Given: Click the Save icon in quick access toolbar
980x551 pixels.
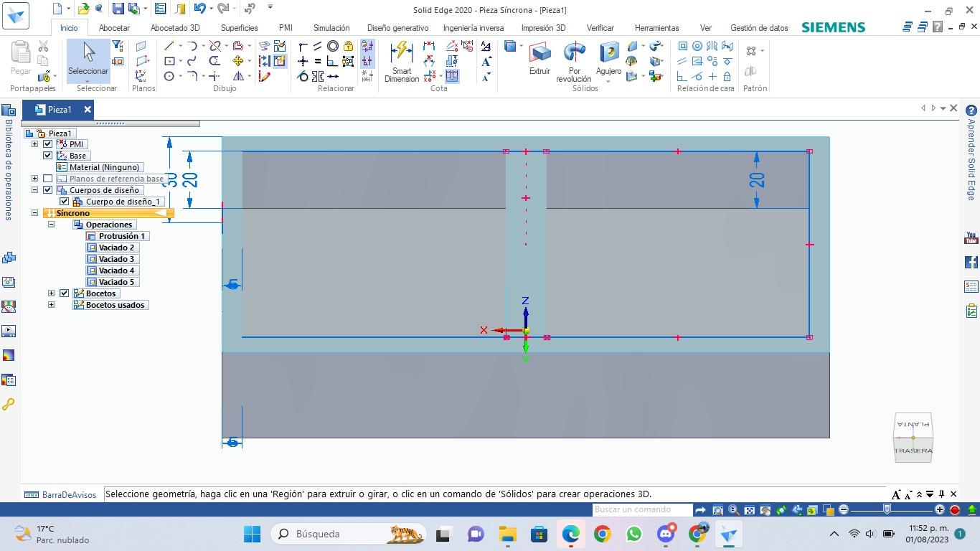Looking at the screenshot, I should pyautogui.click(x=118, y=9).
